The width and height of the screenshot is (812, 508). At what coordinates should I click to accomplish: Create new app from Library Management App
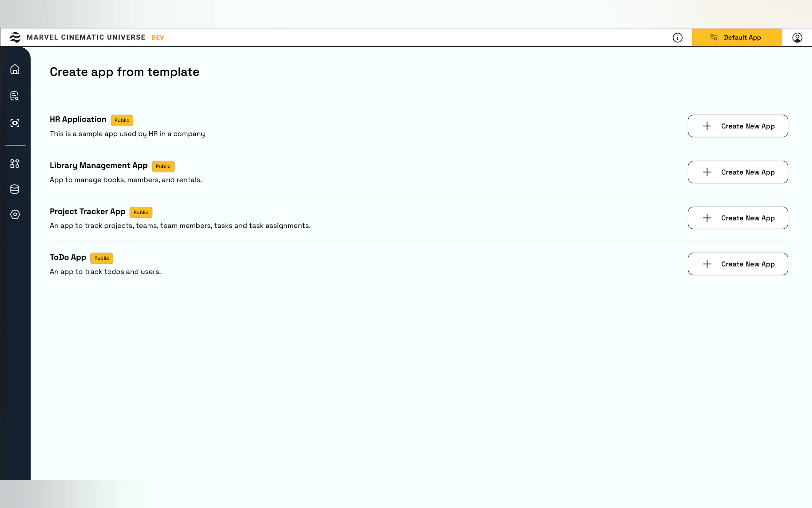738,172
